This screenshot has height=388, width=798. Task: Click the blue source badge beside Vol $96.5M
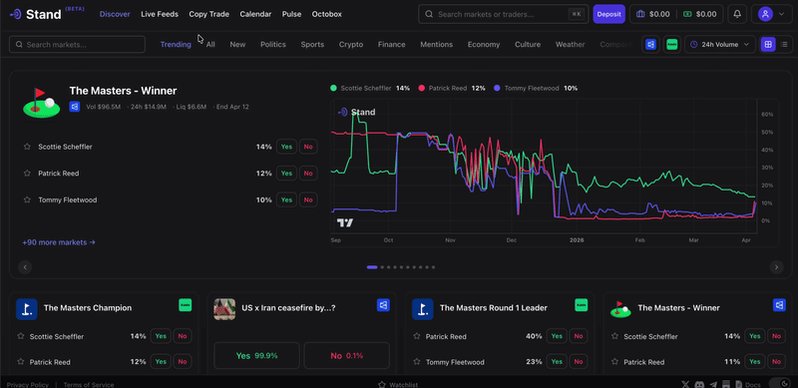pos(75,107)
